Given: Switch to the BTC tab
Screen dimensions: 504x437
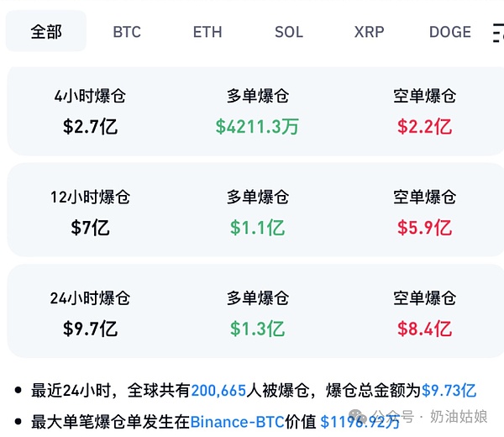Looking at the screenshot, I should coord(127,32).
